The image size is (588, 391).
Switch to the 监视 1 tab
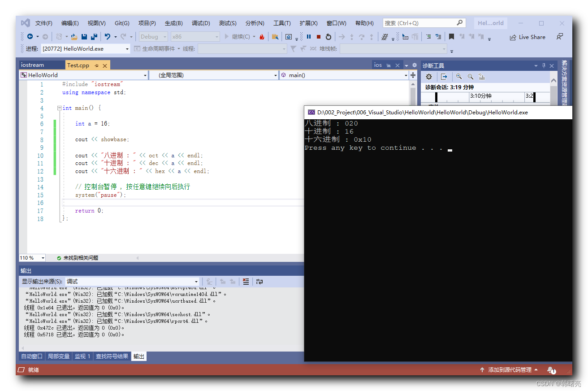pyautogui.click(x=82, y=356)
